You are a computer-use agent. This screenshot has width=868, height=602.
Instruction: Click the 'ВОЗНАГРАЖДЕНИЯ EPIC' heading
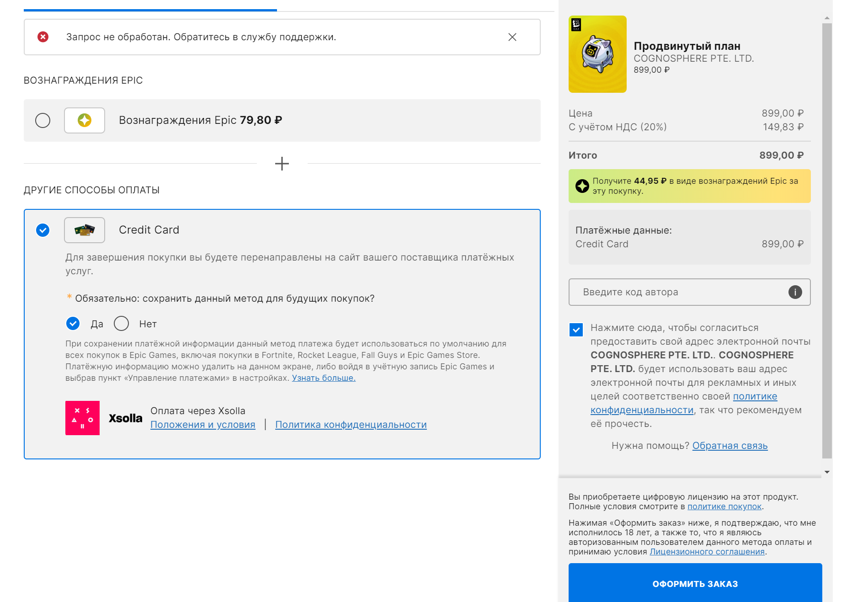click(x=83, y=80)
